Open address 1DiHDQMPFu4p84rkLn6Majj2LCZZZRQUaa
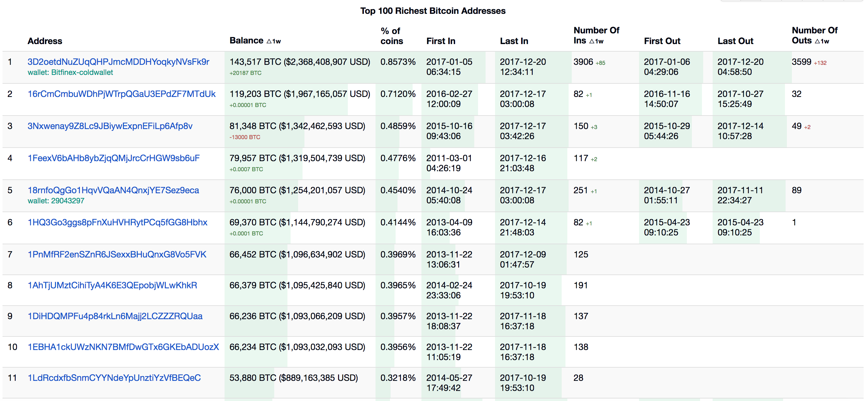The height and width of the screenshot is (401, 868). coord(115,316)
